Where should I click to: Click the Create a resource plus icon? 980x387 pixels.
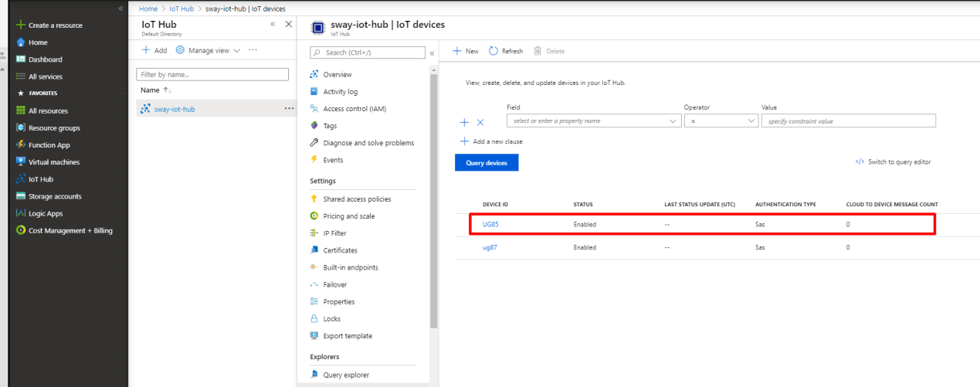click(21, 25)
